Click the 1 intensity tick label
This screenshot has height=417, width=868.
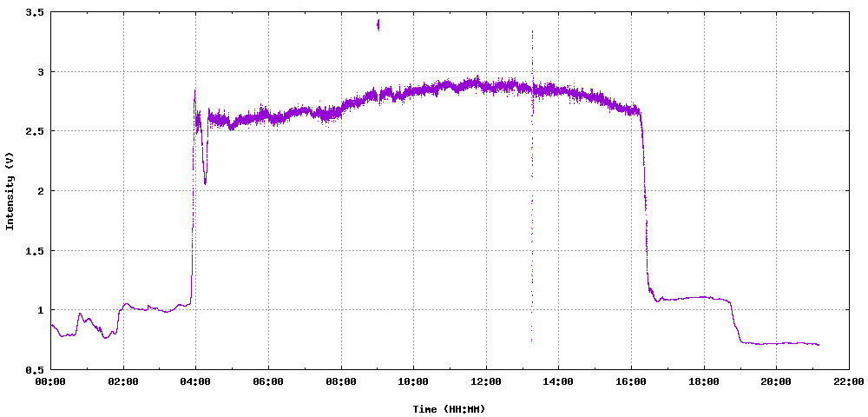[x=41, y=310]
